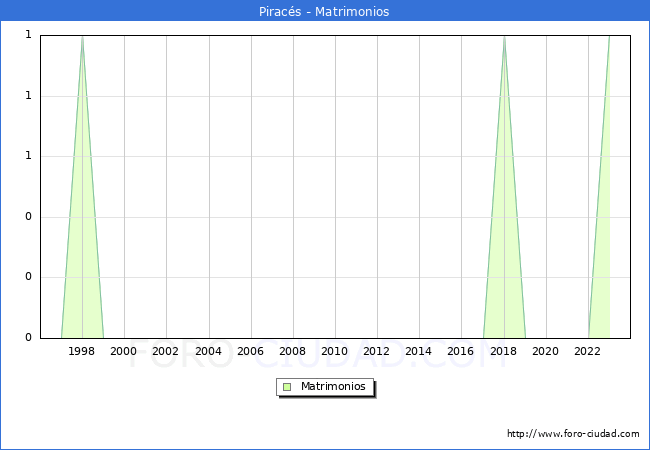Click the 2000 x-axis label
The image size is (650, 450).
[124, 351]
